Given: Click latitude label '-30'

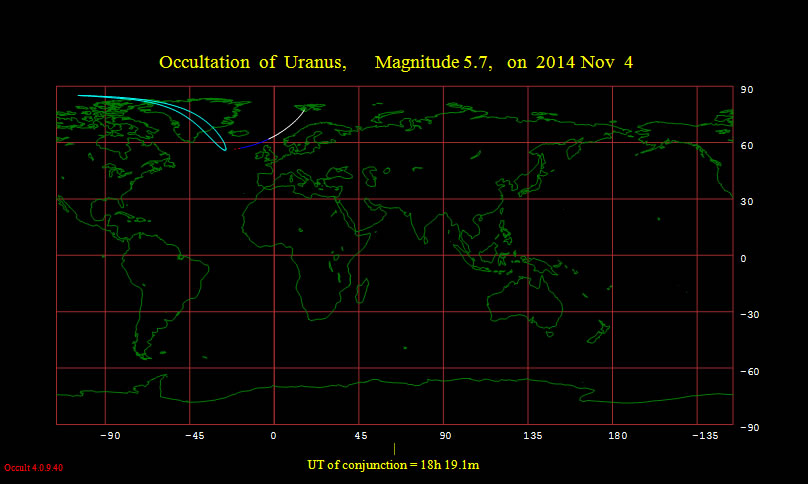Looking at the screenshot, I should [x=750, y=315].
